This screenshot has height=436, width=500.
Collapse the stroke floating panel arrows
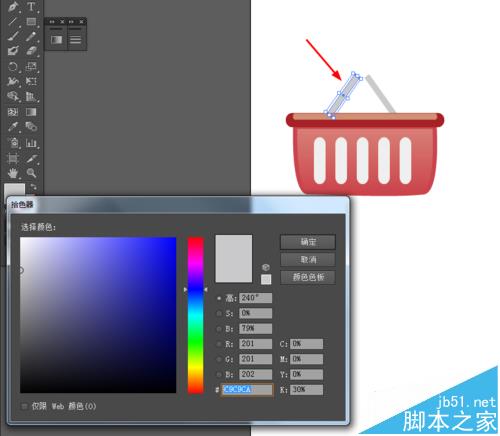[x=71, y=22]
